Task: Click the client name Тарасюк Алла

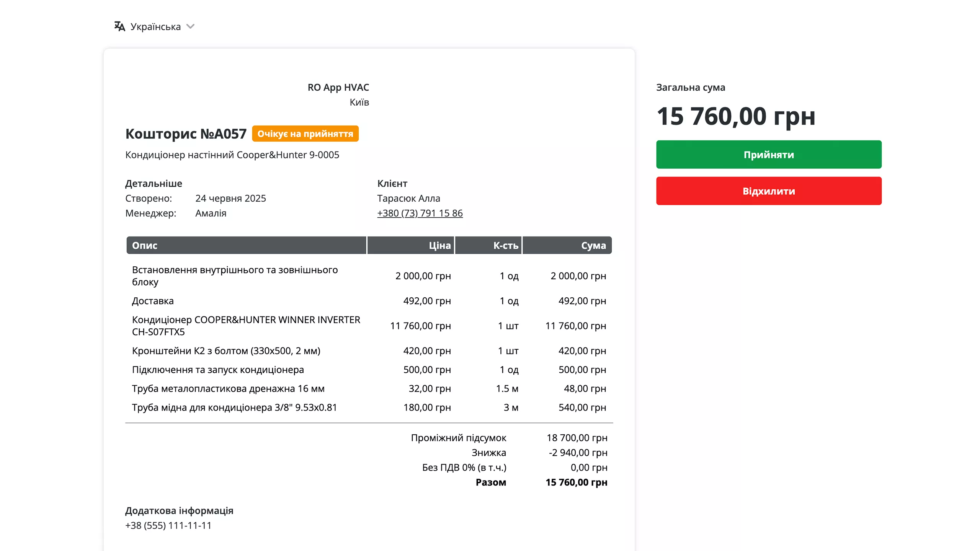Action: click(408, 198)
